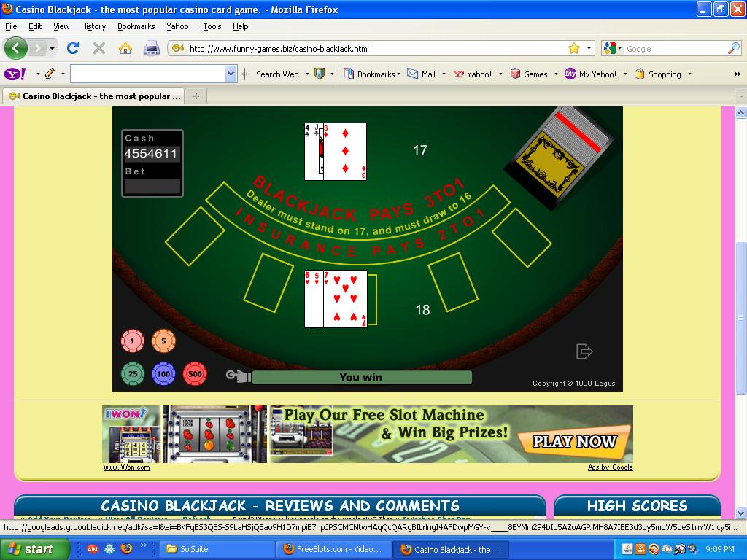Stop loading with the X icon
The image size is (747, 560).
pyautogui.click(x=99, y=48)
